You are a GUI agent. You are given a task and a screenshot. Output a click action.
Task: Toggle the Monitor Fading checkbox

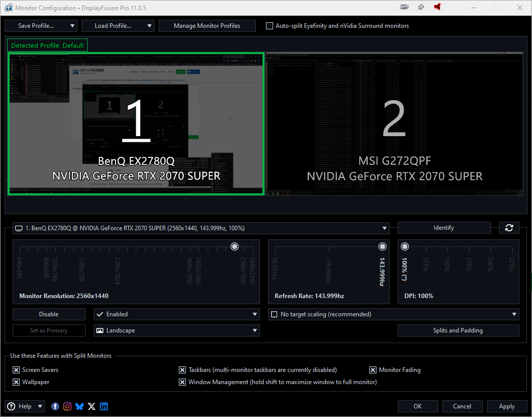click(x=373, y=370)
